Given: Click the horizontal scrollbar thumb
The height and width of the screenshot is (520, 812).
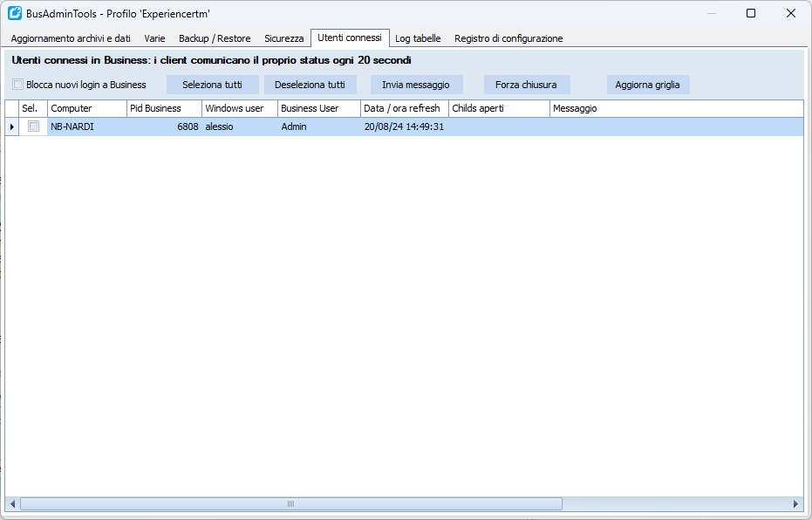Looking at the screenshot, I should coord(291,503).
